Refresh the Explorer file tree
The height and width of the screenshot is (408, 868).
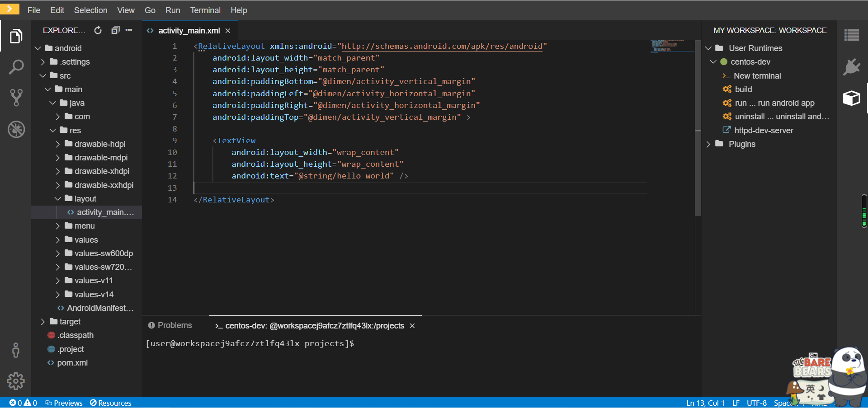coord(98,30)
